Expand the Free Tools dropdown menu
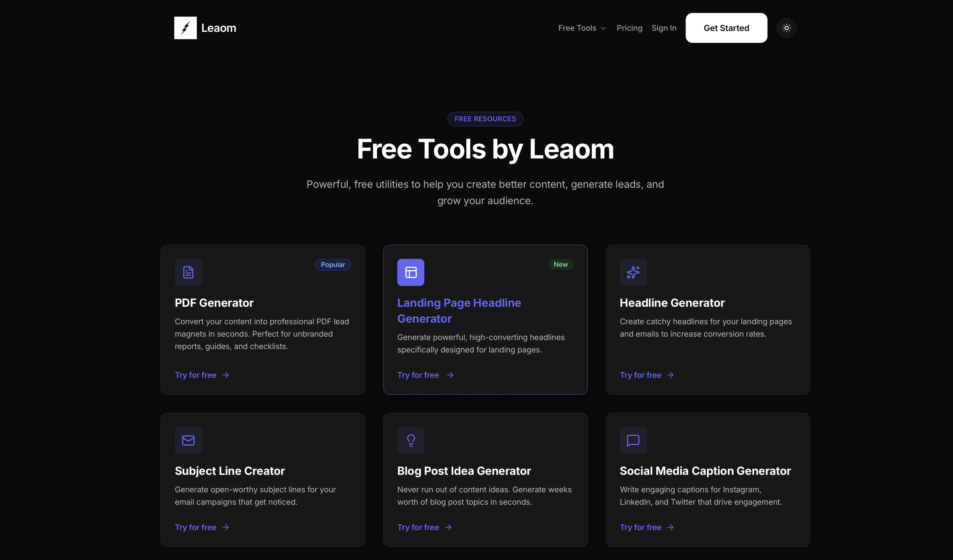 [x=582, y=28]
